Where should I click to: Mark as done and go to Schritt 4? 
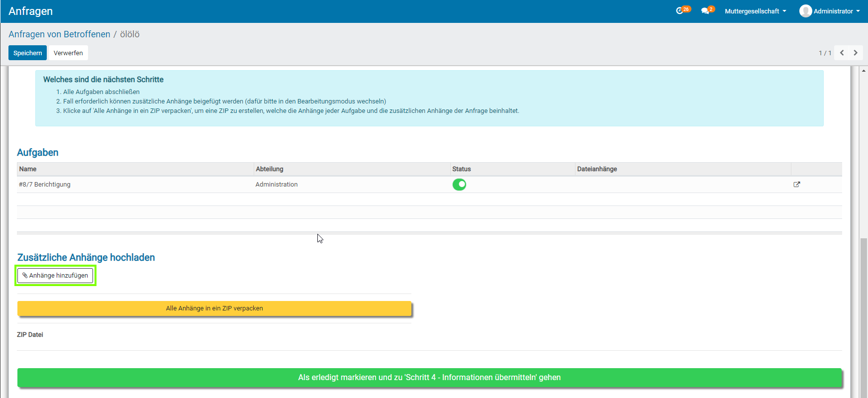tap(429, 378)
